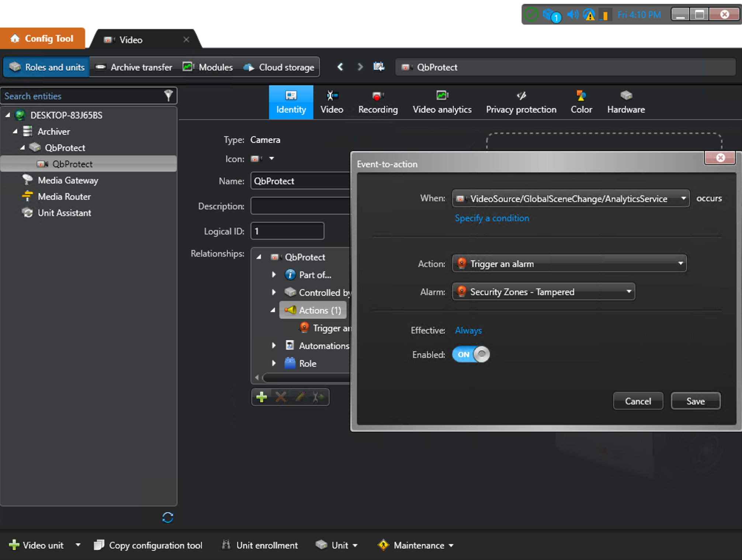Open the Maintenance dropdown menu
Image resolution: width=742 pixels, height=560 pixels.
point(416,545)
